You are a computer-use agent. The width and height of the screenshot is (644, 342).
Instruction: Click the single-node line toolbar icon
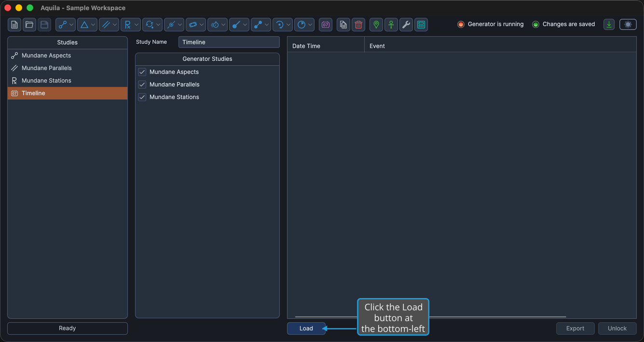[x=236, y=25]
